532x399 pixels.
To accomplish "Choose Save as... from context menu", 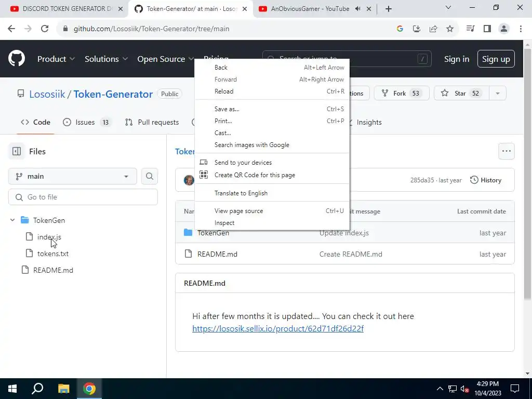I will 272,109.
